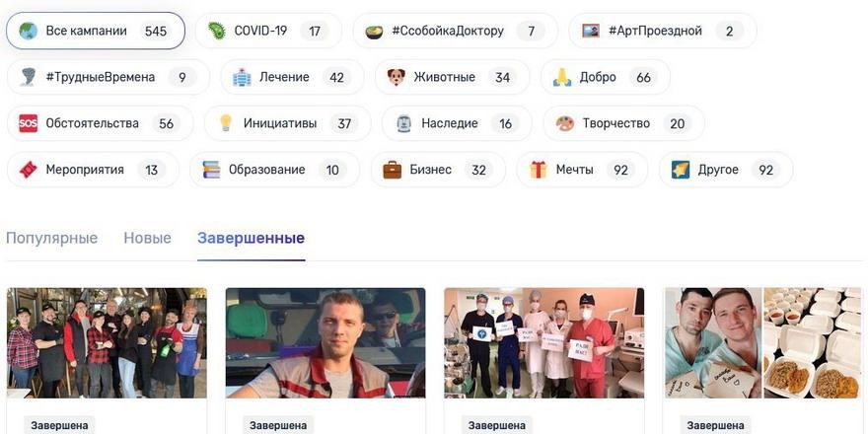Click the green virus icon for COVID-19
The height and width of the screenshot is (434, 868).
tap(216, 31)
